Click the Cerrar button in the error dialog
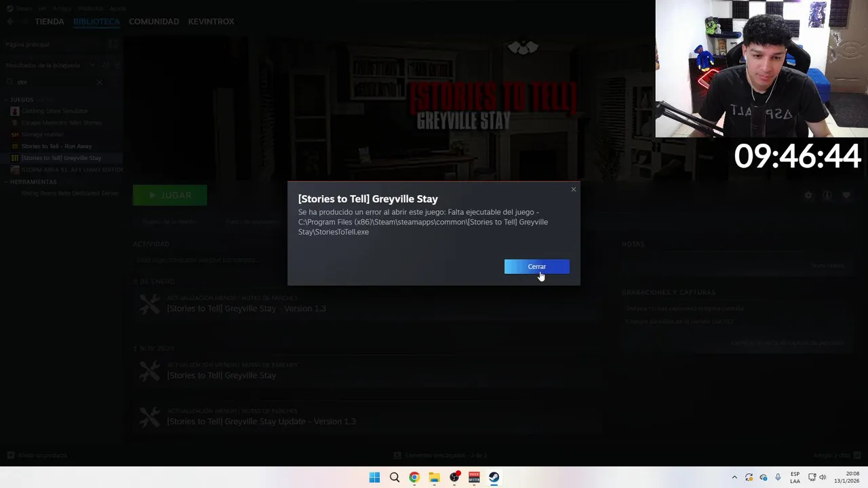This screenshot has height=488, width=868. click(x=536, y=266)
